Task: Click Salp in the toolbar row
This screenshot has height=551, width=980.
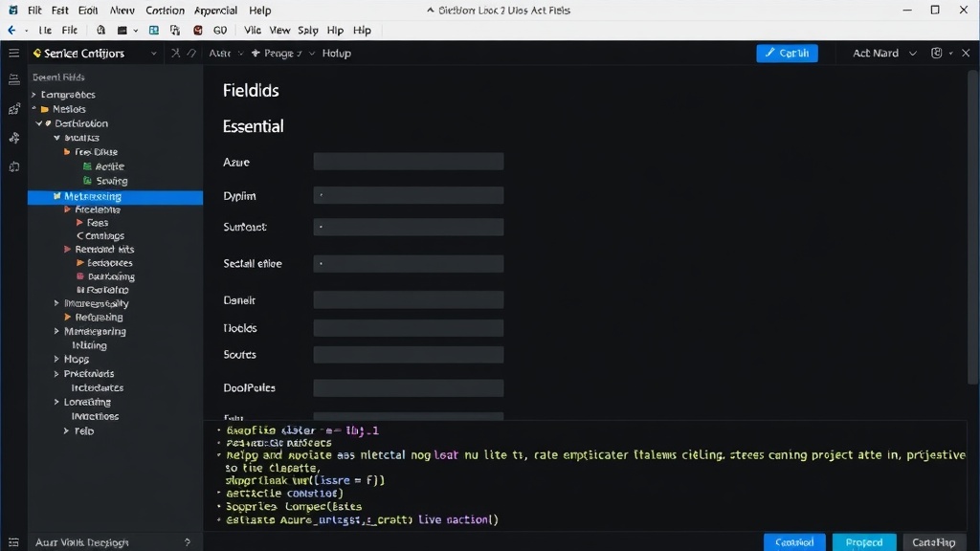Action: pyautogui.click(x=307, y=30)
